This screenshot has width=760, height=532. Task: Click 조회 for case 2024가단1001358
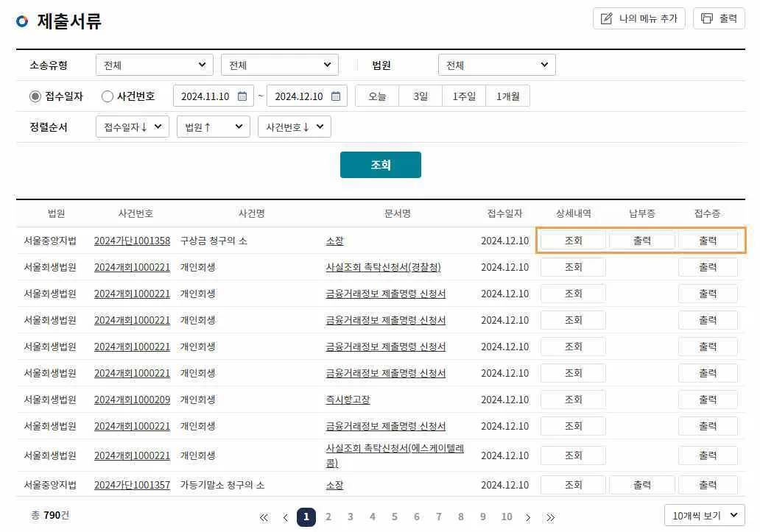coord(573,241)
